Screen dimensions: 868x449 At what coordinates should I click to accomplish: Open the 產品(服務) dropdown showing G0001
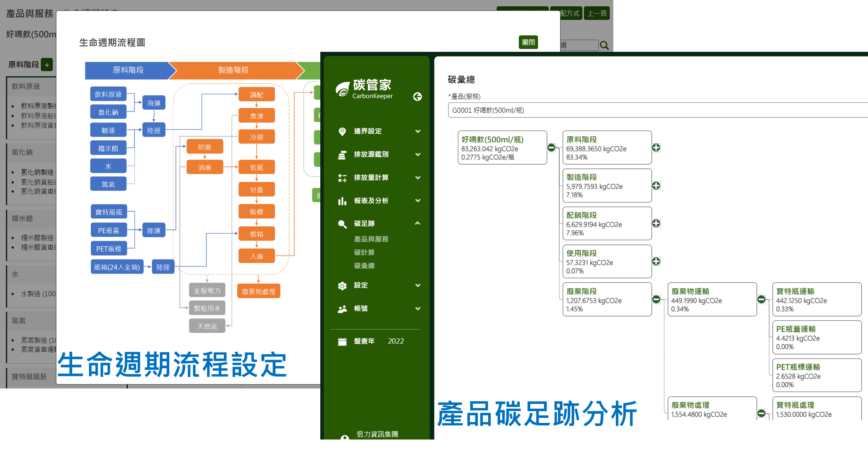click(658, 110)
